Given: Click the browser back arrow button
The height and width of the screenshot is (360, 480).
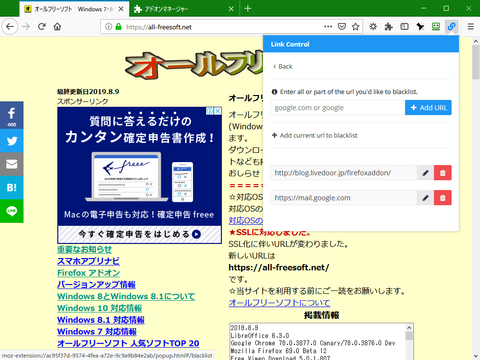Looking at the screenshot, I should click(10, 27).
